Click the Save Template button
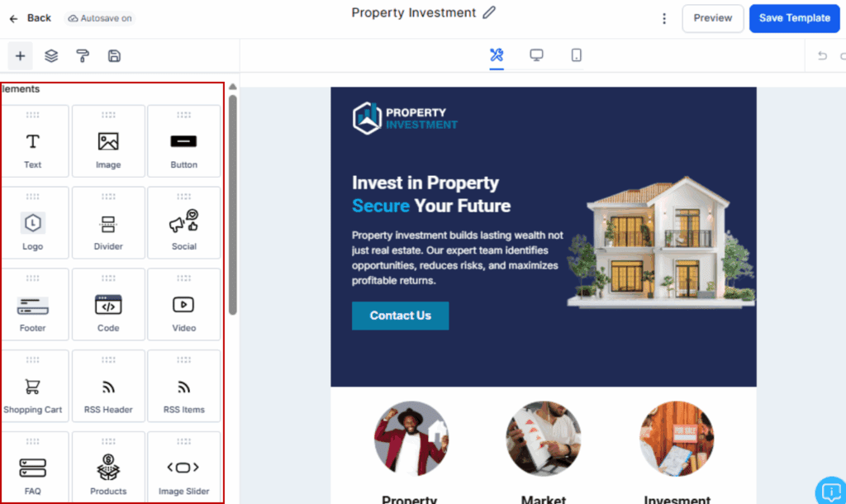 click(794, 18)
